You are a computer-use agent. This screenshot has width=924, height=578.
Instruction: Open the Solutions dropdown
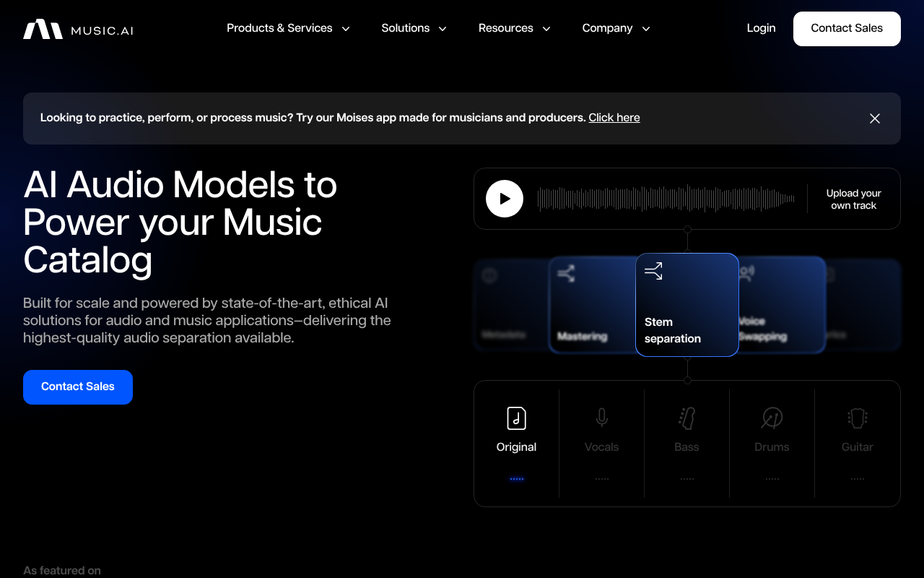point(414,28)
